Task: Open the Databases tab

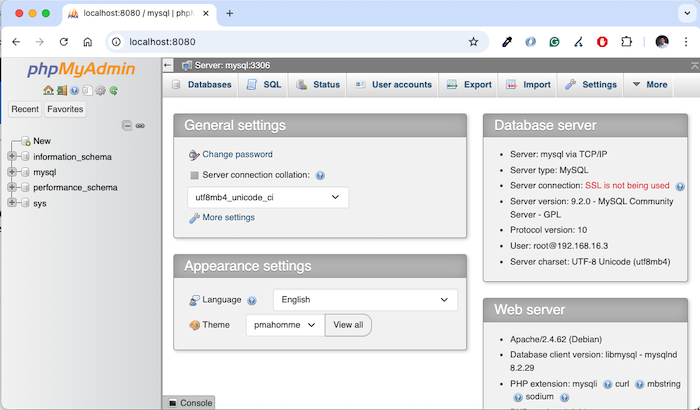Action: click(x=202, y=85)
